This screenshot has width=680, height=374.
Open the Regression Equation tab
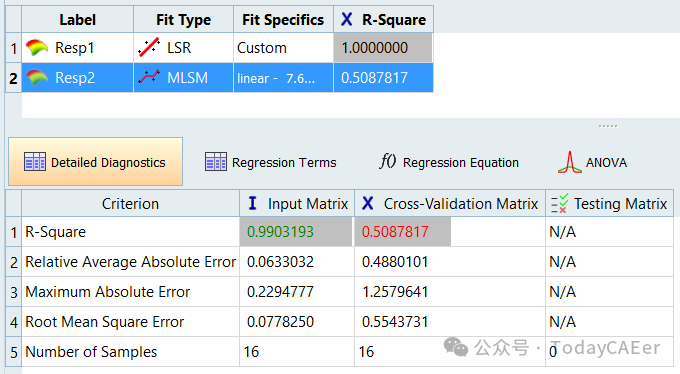pyautogui.click(x=449, y=162)
